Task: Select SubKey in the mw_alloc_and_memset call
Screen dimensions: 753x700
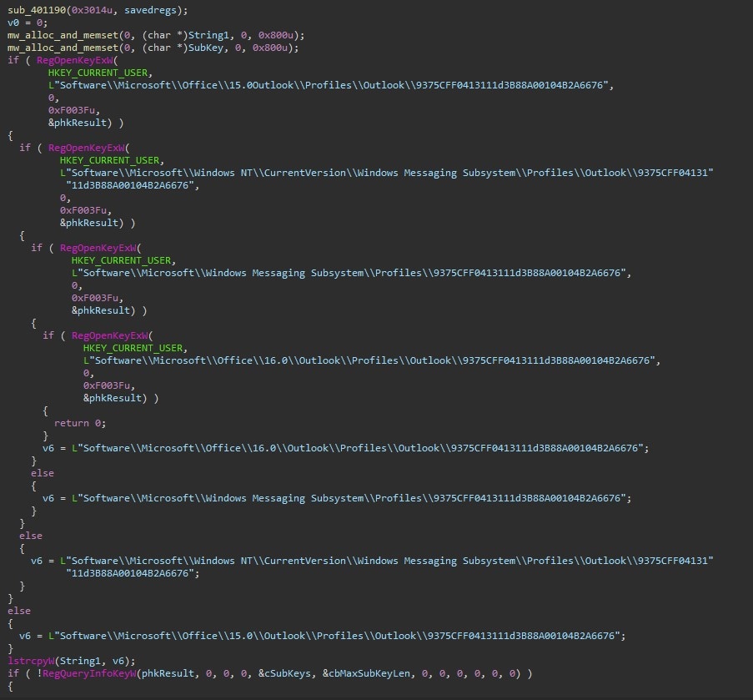Action: pos(205,48)
